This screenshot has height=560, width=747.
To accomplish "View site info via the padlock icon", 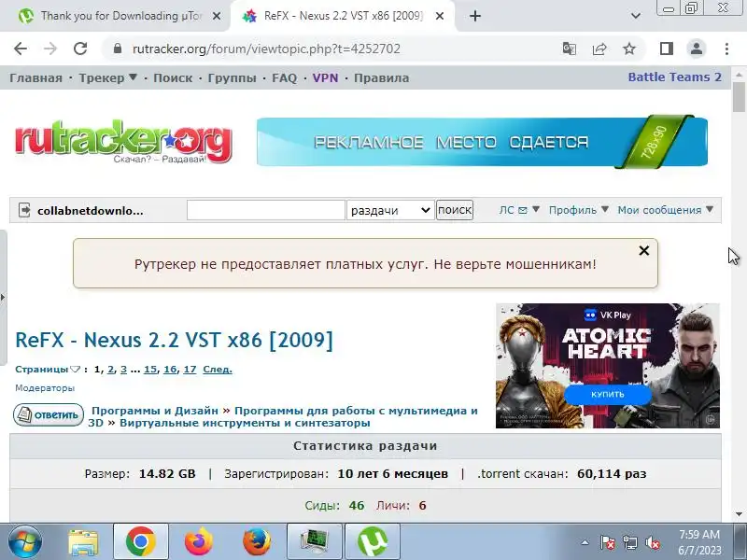I will (118, 49).
